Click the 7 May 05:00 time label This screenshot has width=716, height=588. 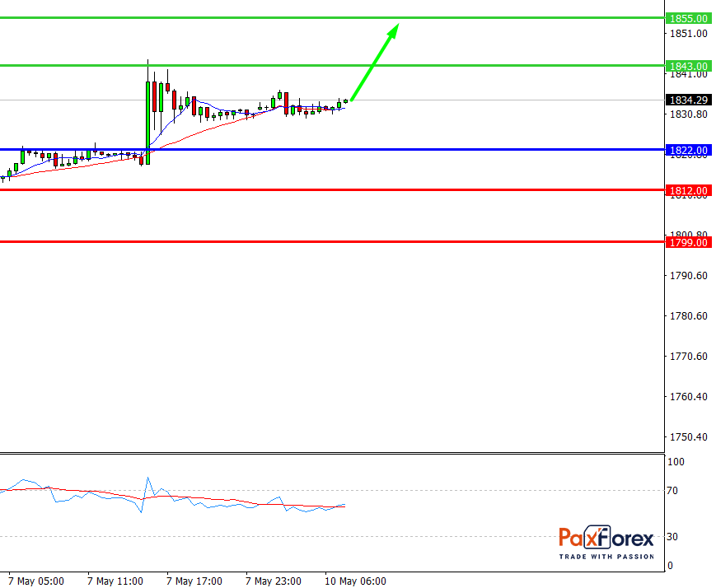click(36, 581)
